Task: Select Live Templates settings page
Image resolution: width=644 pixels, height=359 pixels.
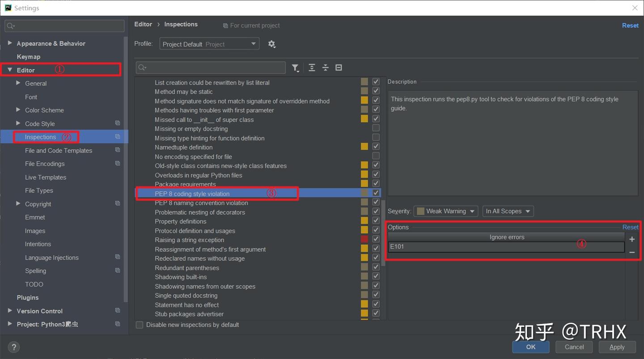Action: (46, 177)
